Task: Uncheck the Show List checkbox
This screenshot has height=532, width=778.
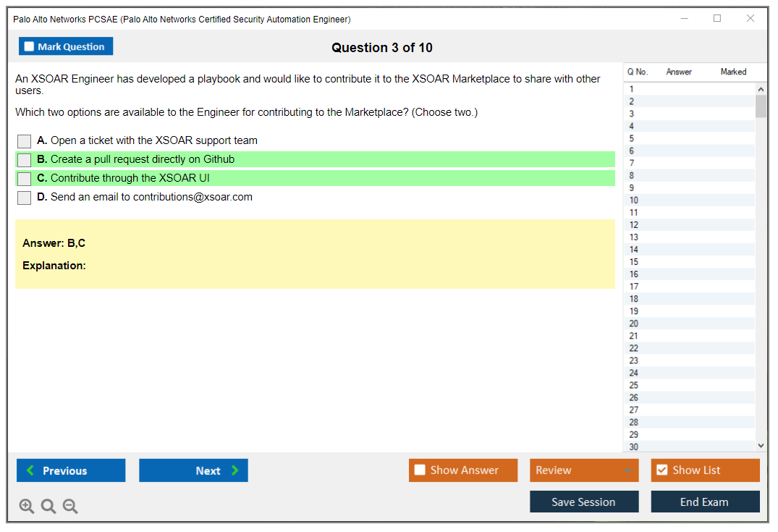Action: click(661, 470)
